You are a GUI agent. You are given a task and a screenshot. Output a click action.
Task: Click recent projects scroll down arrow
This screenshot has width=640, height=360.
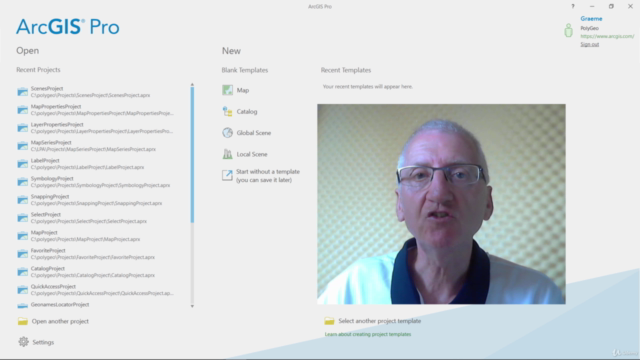pyautogui.click(x=192, y=306)
